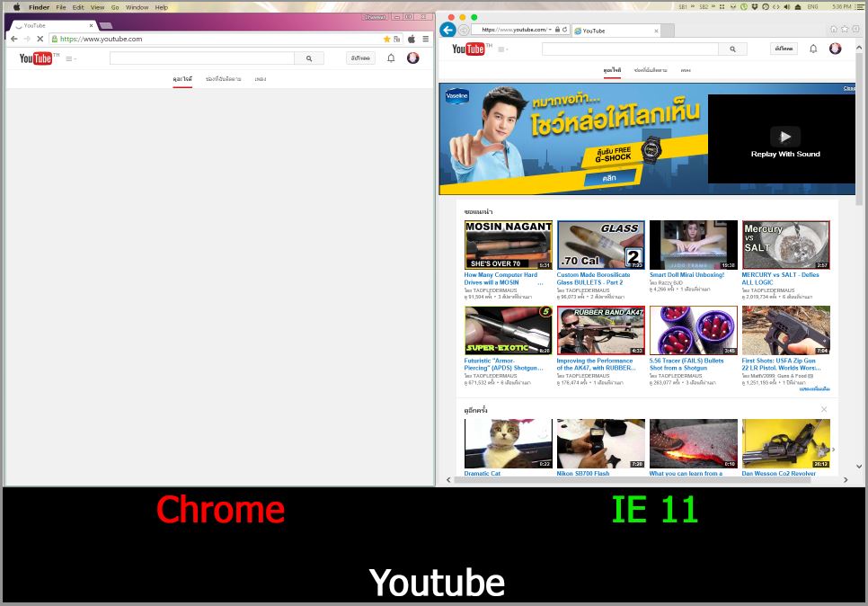Viewport: 868px width, 606px height.
Task: Select the YouTube tab in IE
Action: (x=616, y=31)
